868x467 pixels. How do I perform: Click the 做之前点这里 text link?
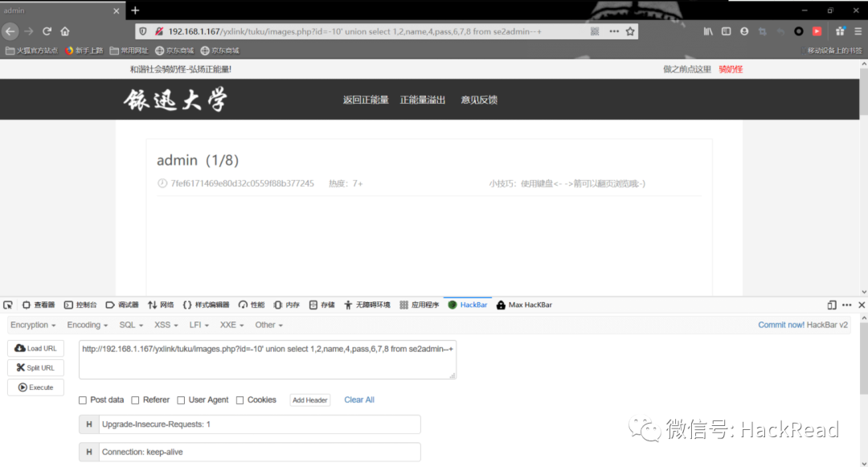[687, 69]
